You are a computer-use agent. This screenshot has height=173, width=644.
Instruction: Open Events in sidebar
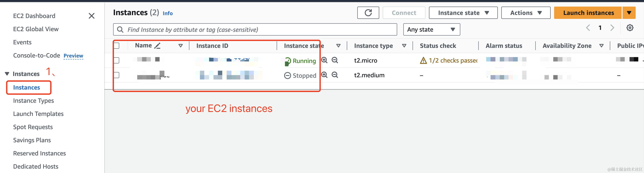point(22,42)
